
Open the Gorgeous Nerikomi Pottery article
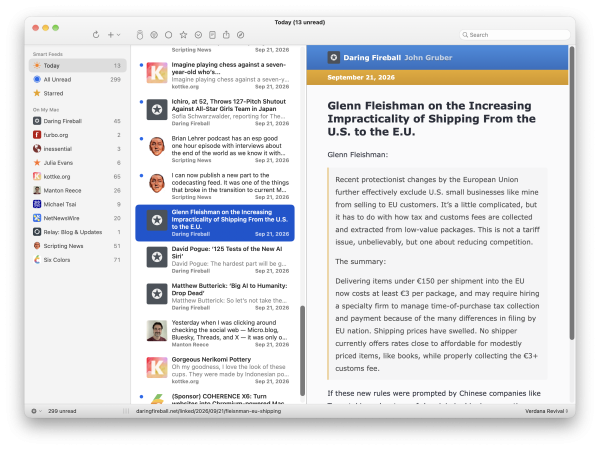click(215, 370)
